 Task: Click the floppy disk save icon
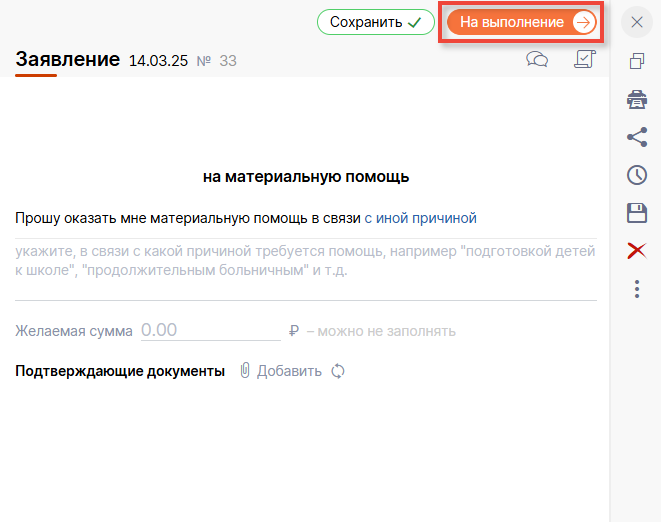click(x=636, y=213)
